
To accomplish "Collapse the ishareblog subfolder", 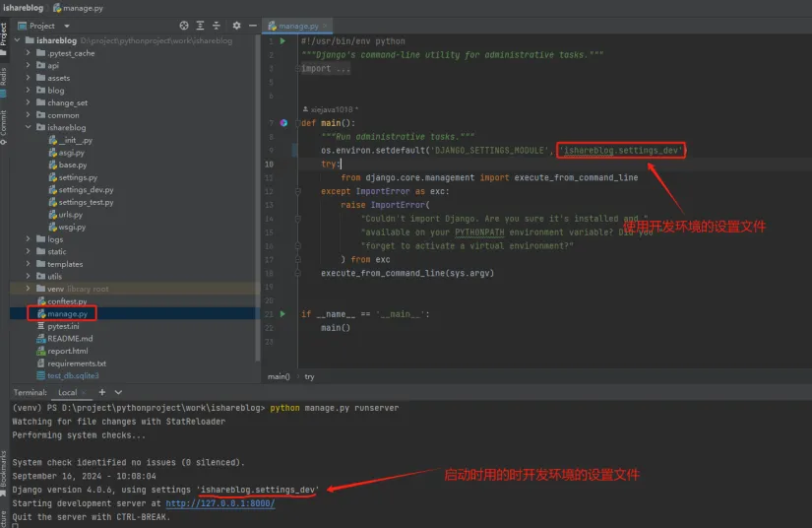I will 28,128.
